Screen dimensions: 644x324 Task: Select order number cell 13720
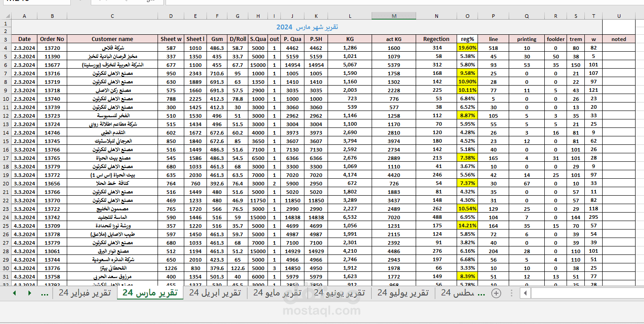point(52,48)
